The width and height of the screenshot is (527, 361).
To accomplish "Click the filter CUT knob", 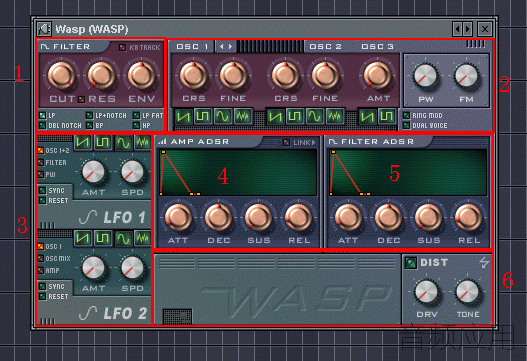I will [61, 76].
